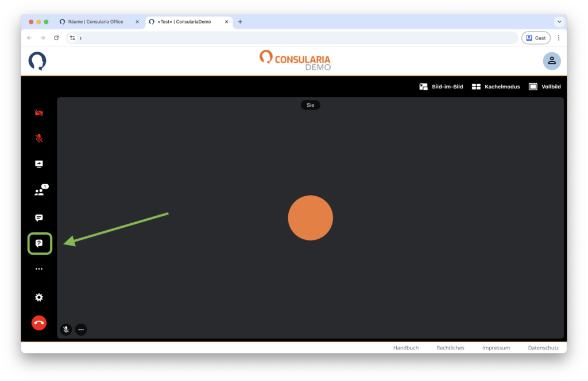The width and height of the screenshot is (588, 381).
Task: Expand more options in the left sidebar
Action: point(39,269)
